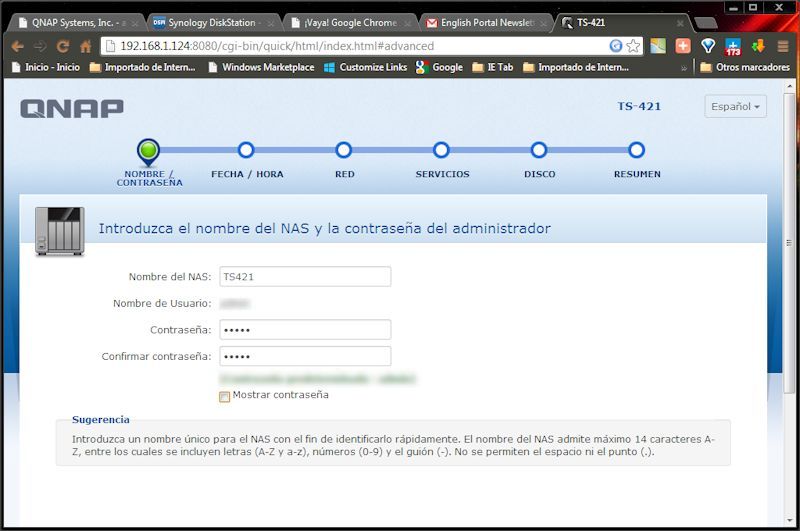Open a new tab with the new-tab button
This screenshot has width=800, height=531.
(x=707, y=23)
